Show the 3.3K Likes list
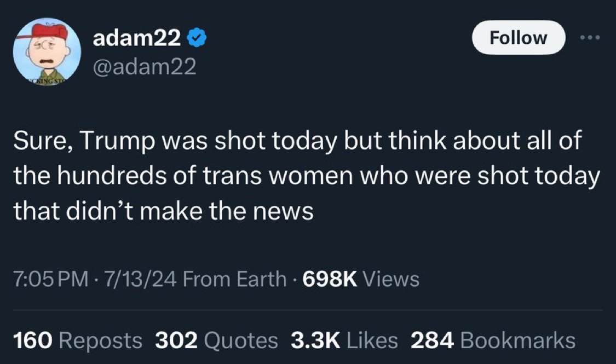 click(x=344, y=340)
